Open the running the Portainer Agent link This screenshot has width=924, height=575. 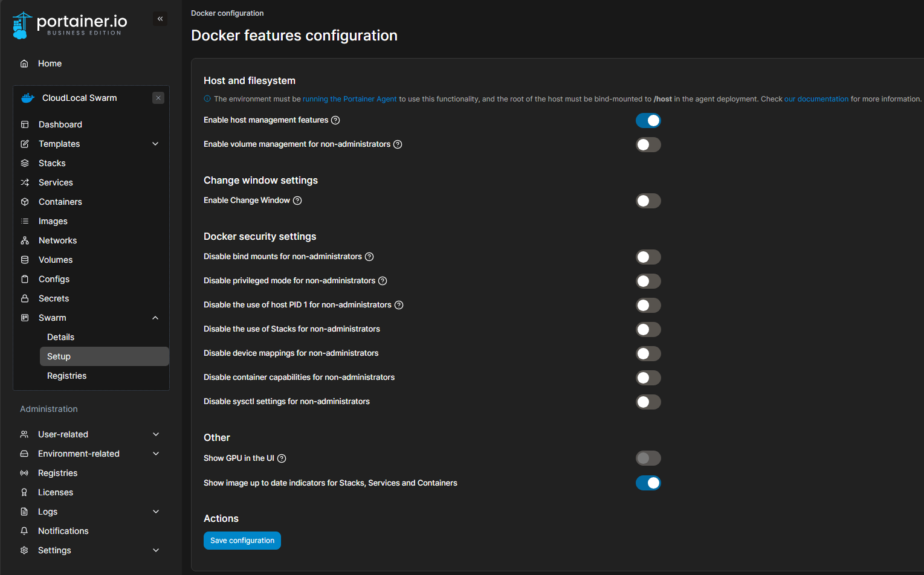pyautogui.click(x=349, y=99)
